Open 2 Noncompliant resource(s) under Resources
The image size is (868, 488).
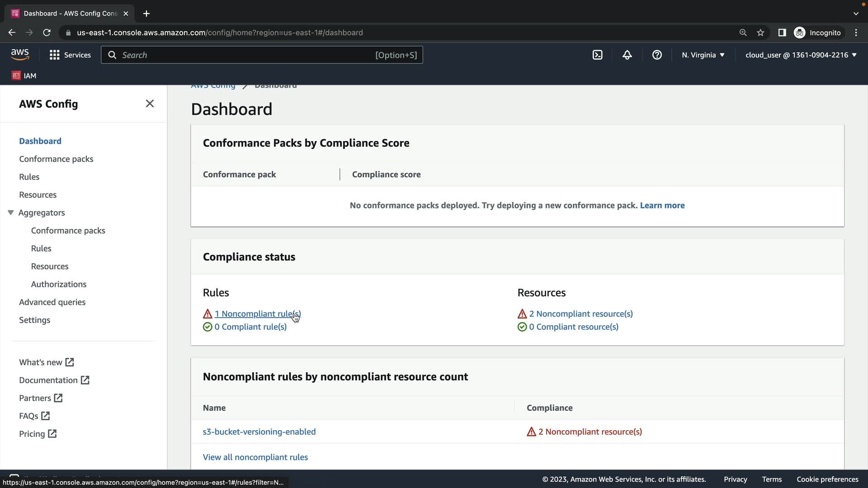pos(580,314)
